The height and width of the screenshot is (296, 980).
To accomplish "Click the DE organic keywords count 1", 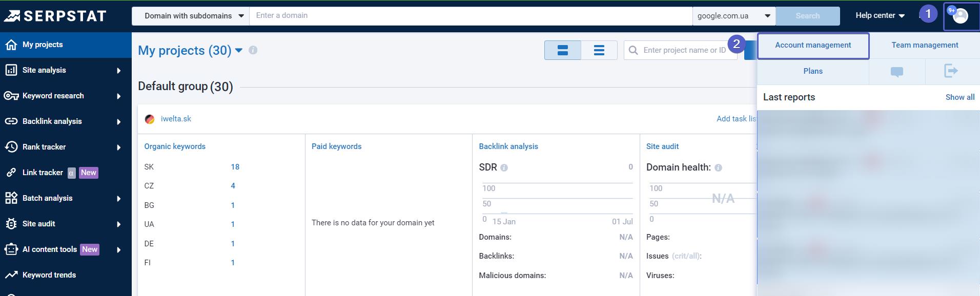I will 233,244.
